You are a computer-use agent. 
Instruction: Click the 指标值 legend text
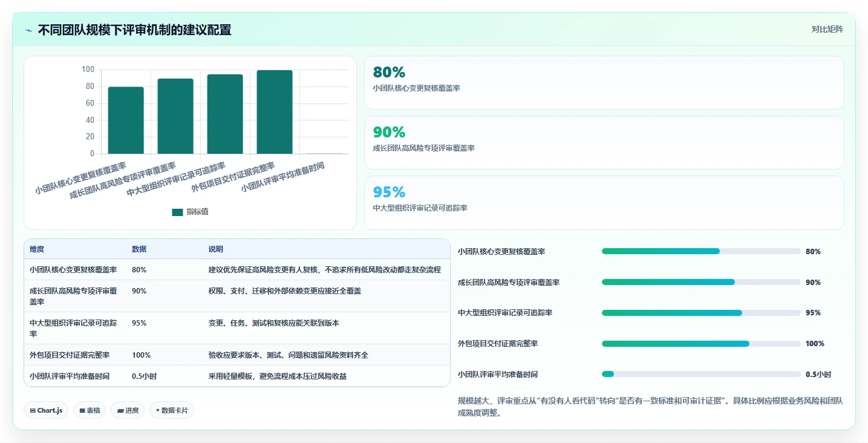click(x=198, y=212)
